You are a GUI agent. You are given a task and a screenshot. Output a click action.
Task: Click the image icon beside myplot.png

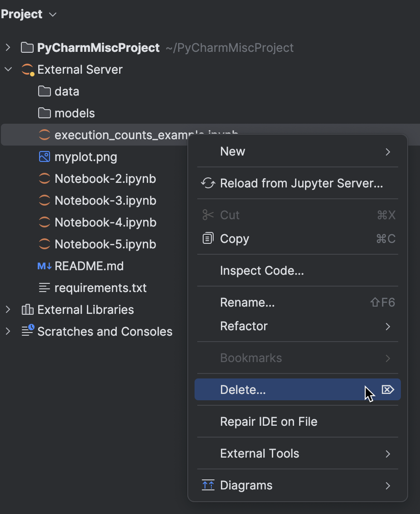click(44, 157)
